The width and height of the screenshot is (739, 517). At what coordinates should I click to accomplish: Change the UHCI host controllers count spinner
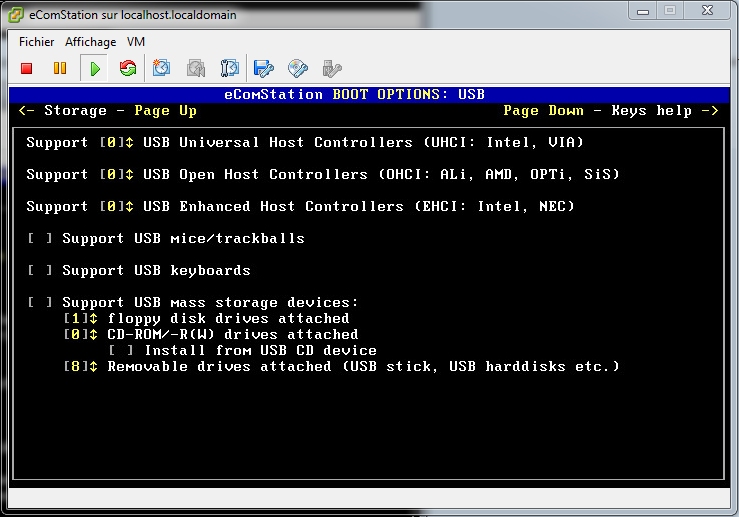click(117, 142)
